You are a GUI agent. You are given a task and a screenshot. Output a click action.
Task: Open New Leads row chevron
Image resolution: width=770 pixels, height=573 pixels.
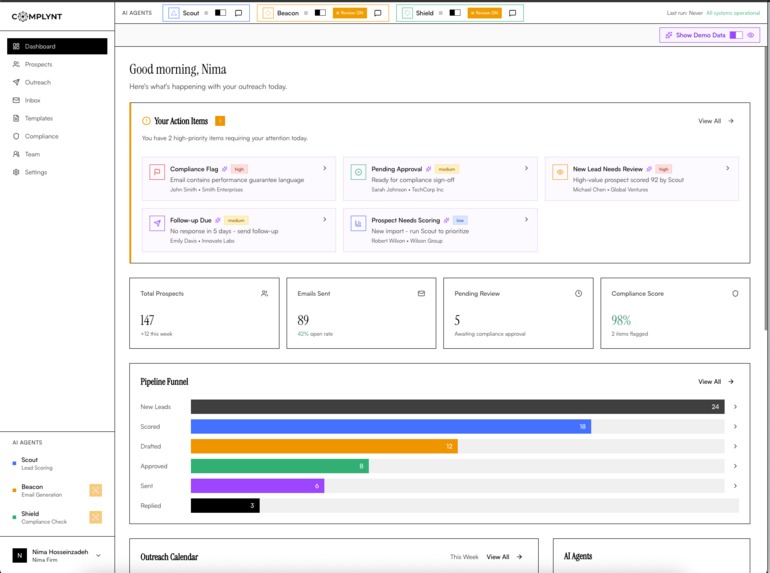pyautogui.click(x=735, y=407)
